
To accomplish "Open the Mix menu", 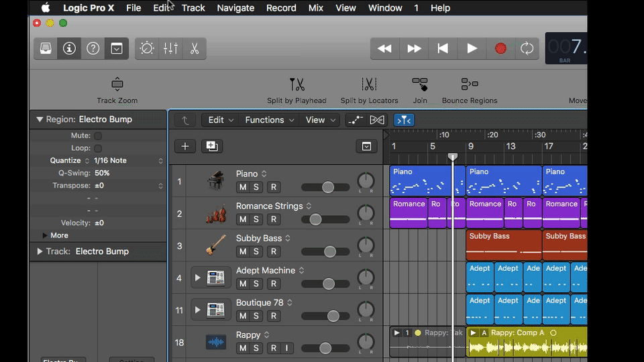I will [315, 8].
